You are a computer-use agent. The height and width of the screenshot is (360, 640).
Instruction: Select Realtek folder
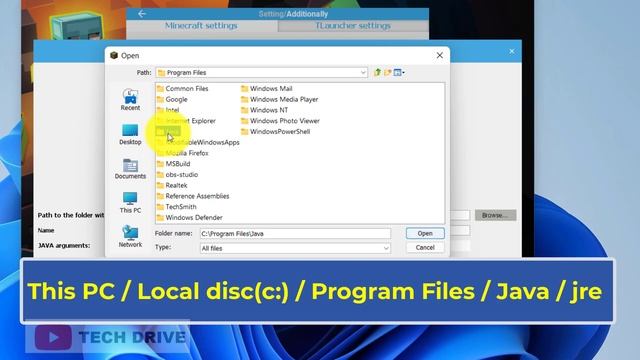click(172, 185)
